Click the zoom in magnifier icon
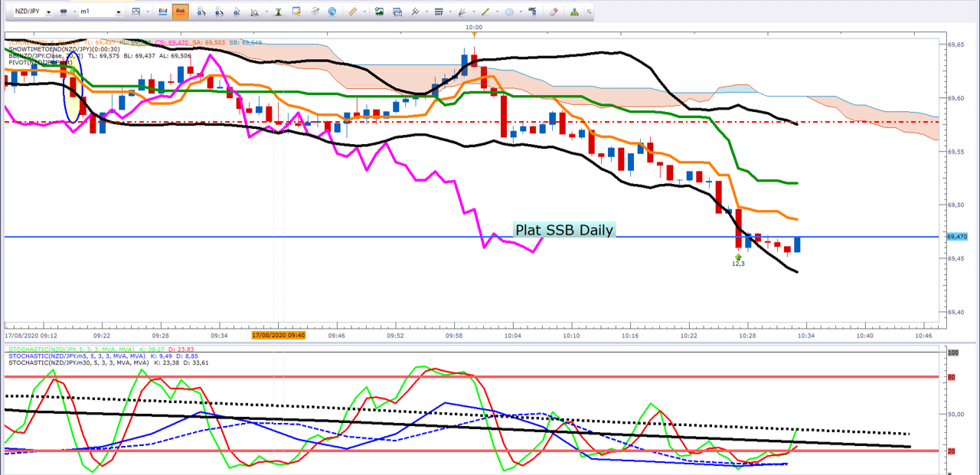The height and width of the screenshot is (475, 980). point(201,12)
